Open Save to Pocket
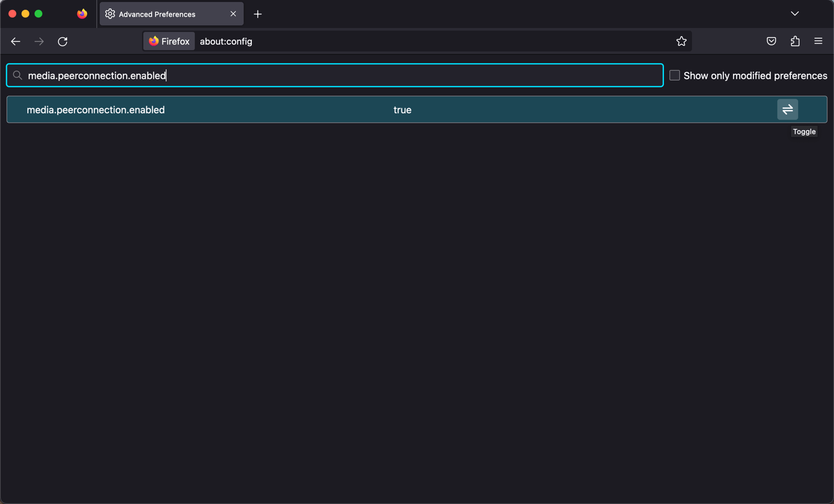The width and height of the screenshot is (834, 504). coord(771,41)
